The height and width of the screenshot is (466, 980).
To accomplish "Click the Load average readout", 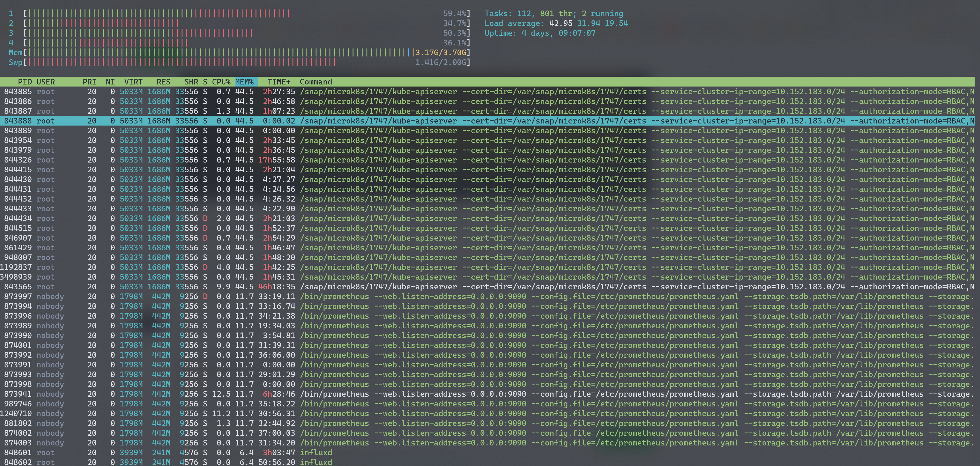I will pyautogui.click(x=556, y=24).
